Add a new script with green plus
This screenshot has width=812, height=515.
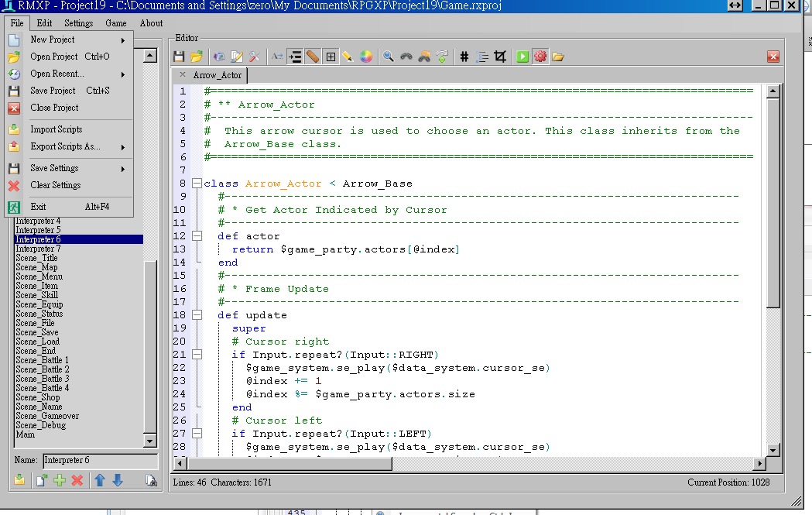[60, 480]
